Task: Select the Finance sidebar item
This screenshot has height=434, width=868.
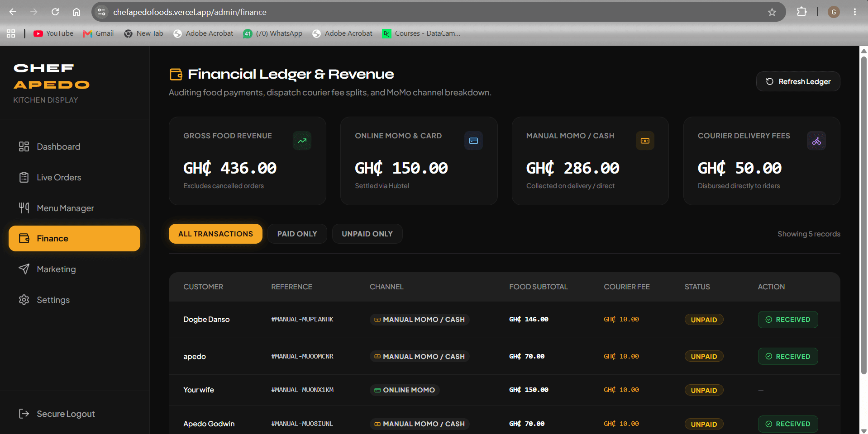Action: [74, 238]
